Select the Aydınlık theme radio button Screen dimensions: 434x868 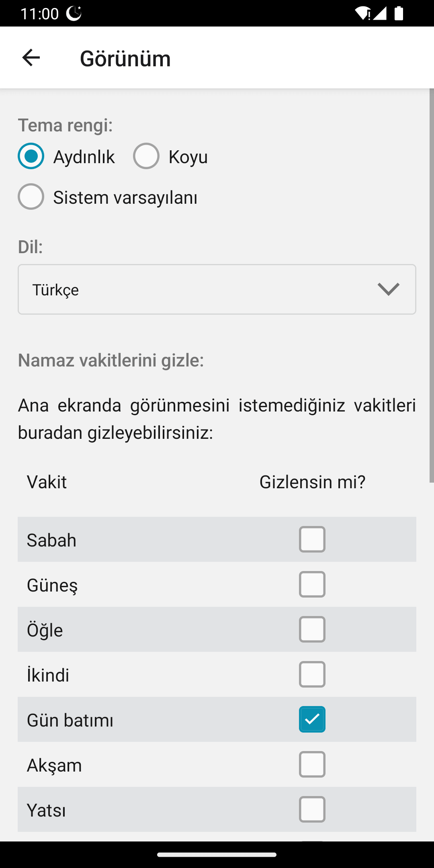[x=31, y=156]
